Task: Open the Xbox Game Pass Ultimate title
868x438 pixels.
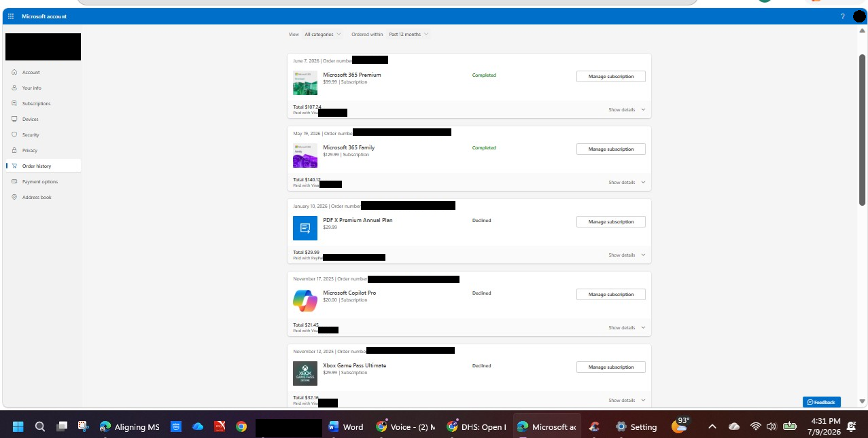Action: [x=355, y=365]
